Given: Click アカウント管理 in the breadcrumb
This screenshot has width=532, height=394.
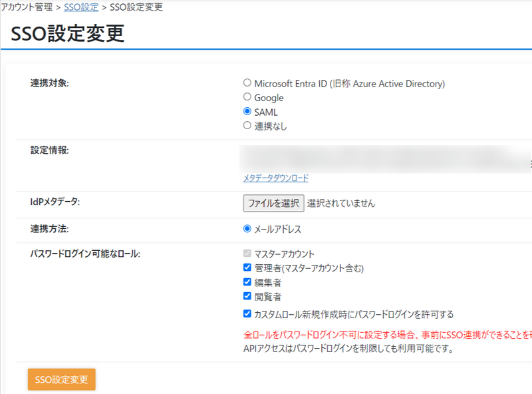Looking at the screenshot, I should [x=27, y=7].
